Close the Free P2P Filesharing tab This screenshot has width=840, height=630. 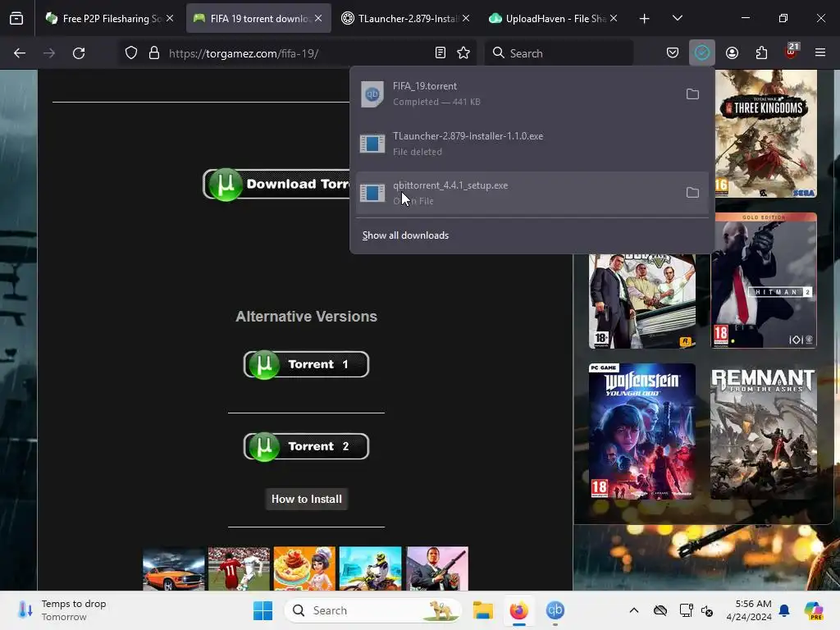tap(170, 18)
